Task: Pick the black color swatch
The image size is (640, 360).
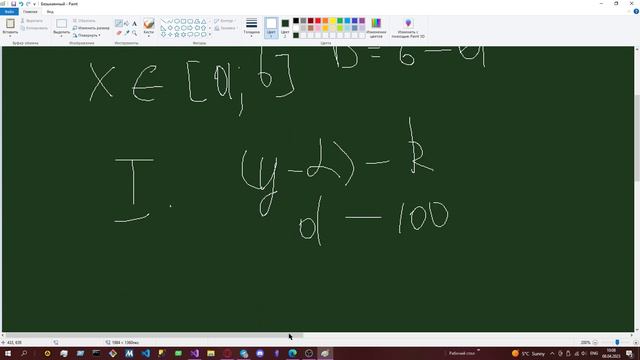Action: pyautogui.click(x=296, y=20)
